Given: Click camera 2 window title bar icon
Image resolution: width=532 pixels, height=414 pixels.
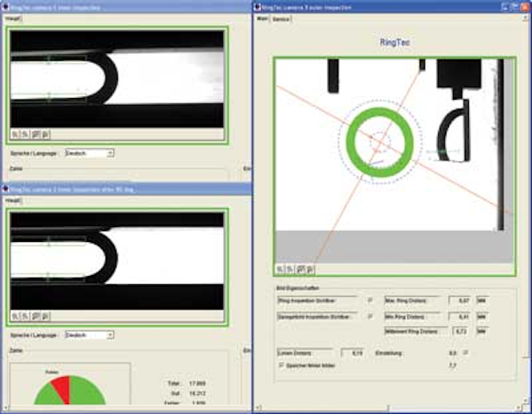Looking at the screenshot, I should [6, 189].
